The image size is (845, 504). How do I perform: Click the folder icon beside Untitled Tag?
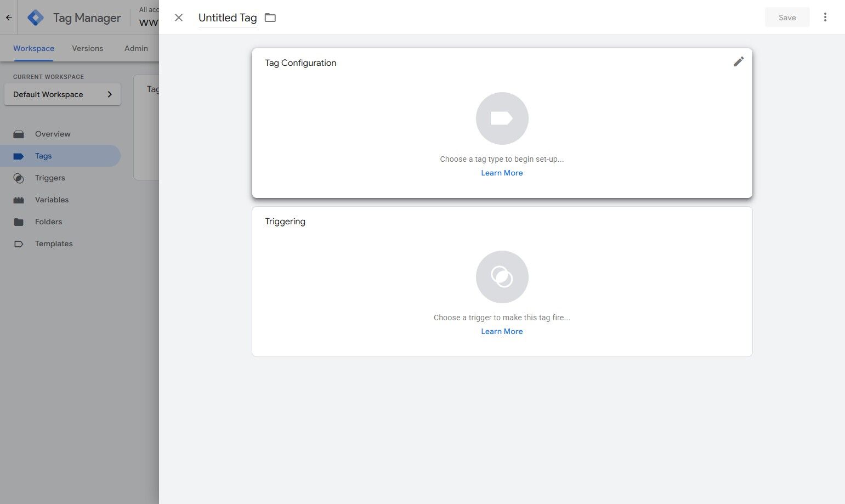[270, 17]
